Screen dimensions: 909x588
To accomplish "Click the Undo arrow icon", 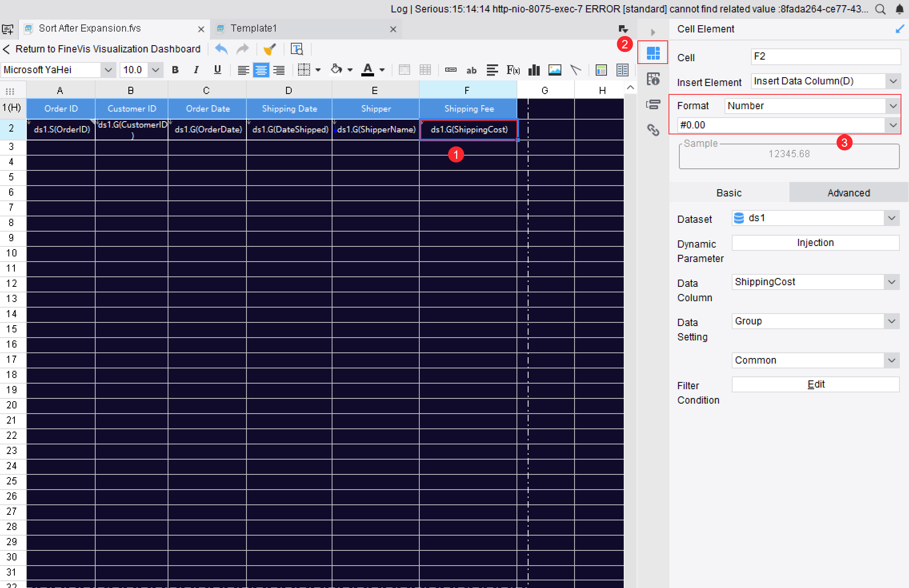I will [221, 49].
